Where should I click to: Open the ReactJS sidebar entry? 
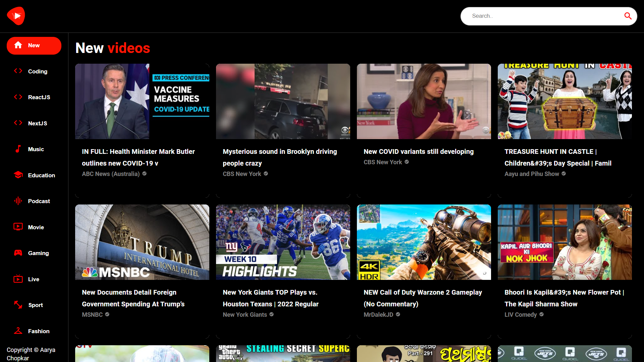click(x=39, y=97)
